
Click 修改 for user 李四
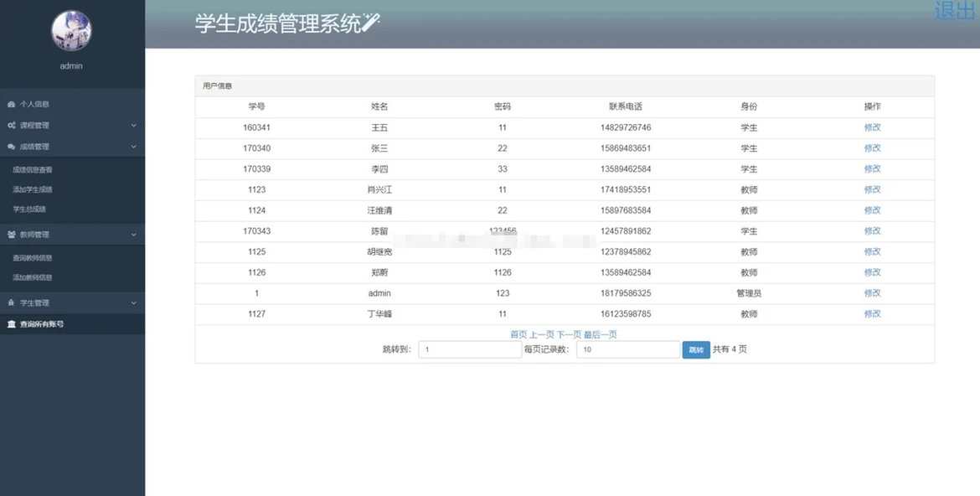pyautogui.click(x=873, y=169)
